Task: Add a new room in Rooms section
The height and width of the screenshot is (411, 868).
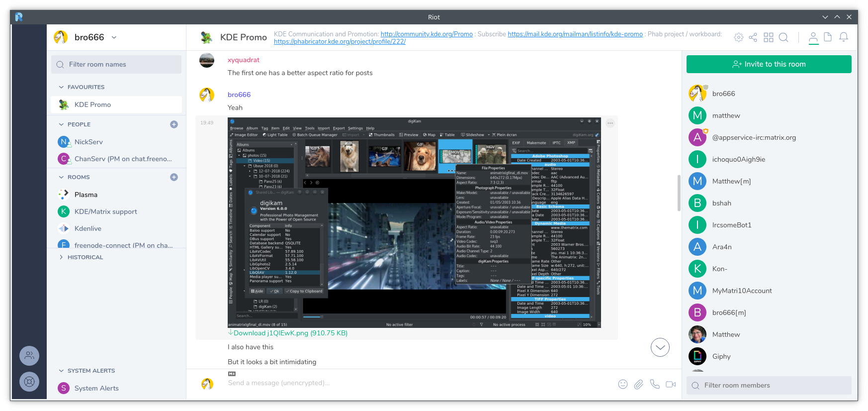Action: pyautogui.click(x=174, y=177)
